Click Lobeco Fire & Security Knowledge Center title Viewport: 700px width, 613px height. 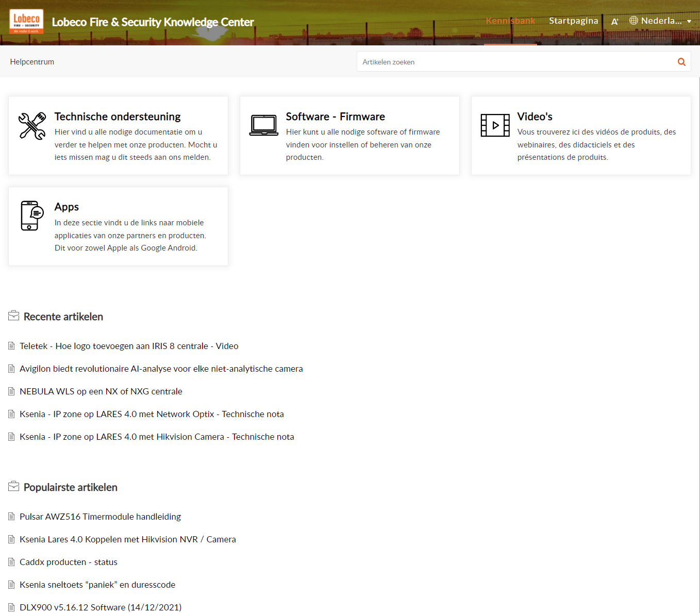(153, 22)
